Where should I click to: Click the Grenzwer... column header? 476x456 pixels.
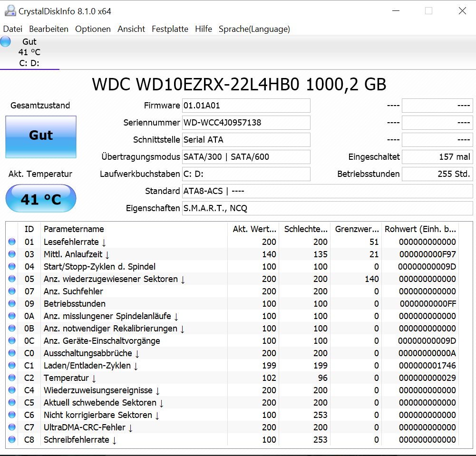[x=356, y=229]
